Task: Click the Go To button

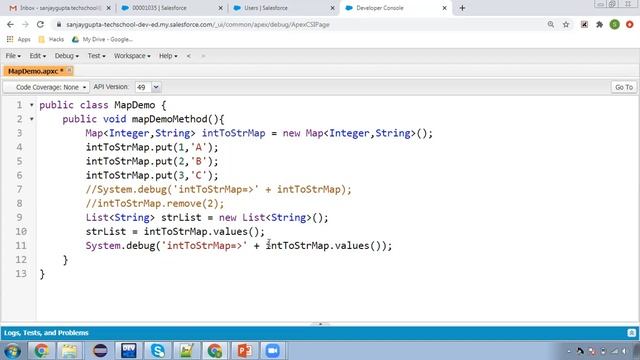Action: click(624, 87)
